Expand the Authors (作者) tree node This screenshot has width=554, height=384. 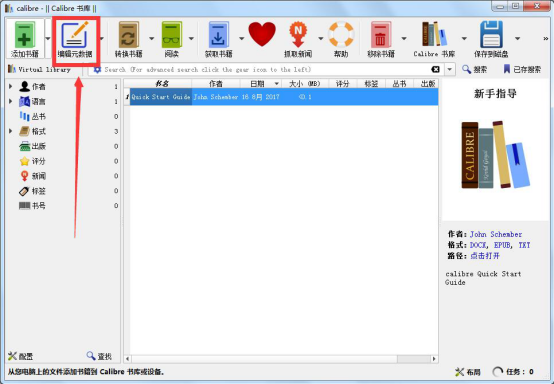point(11,86)
